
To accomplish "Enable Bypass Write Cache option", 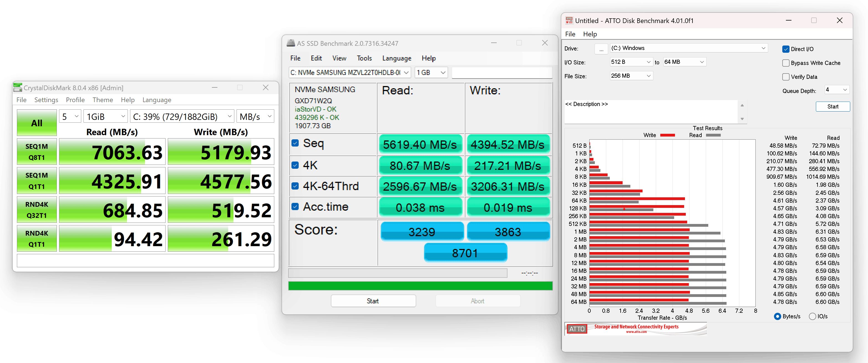I will click(786, 63).
